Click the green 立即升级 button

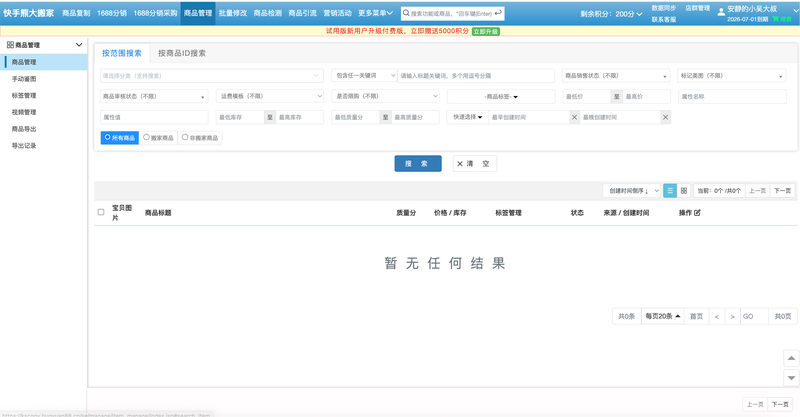(x=486, y=31)
